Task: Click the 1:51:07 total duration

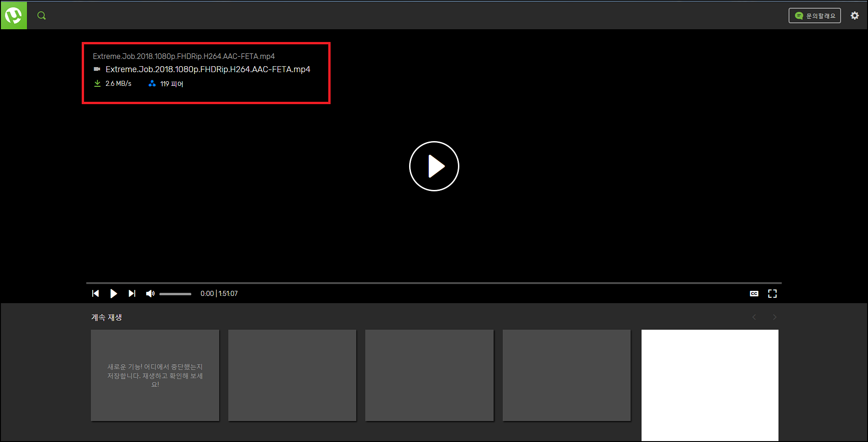Action: (228, 294)
